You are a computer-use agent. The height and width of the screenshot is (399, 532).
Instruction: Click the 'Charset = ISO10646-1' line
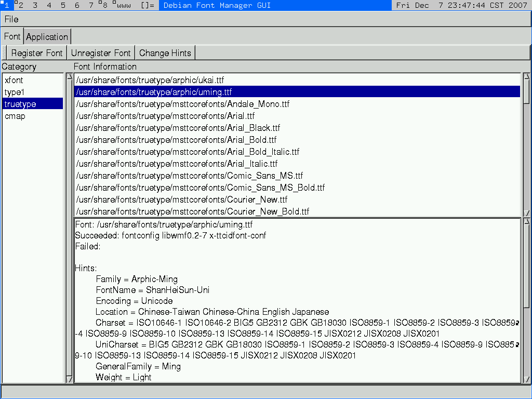pos(297,328)
